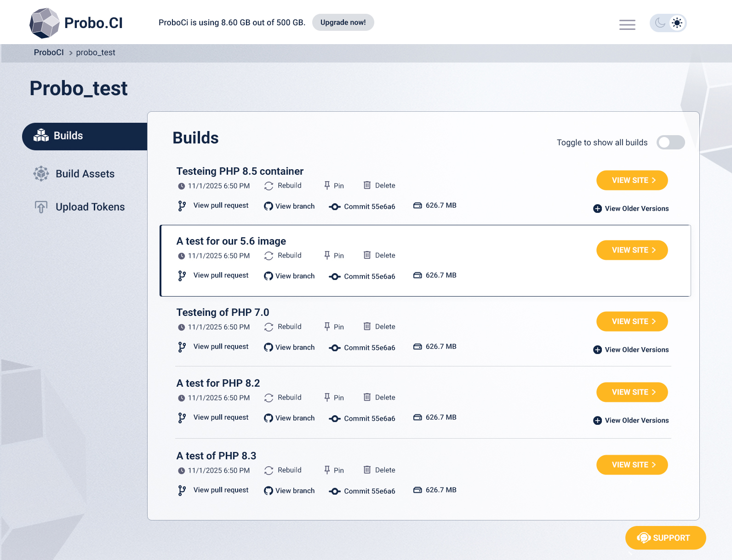Select the Builds tab in the sidebar
732x560 pixels.
[x=68, y=136]
